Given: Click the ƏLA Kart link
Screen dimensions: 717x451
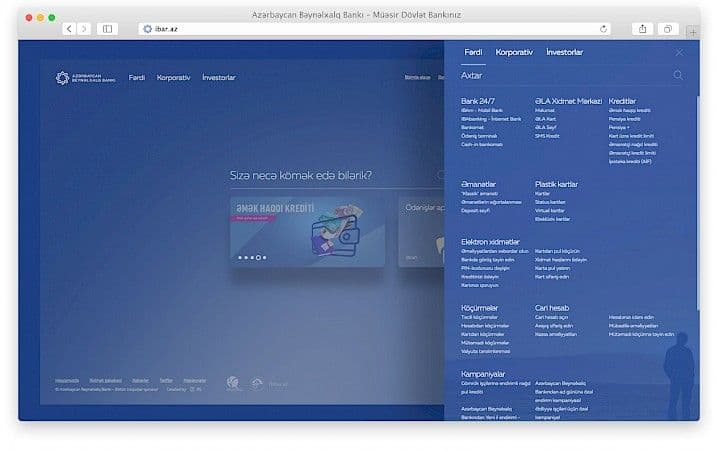Looking at the screenshot, I should point(546,119).
